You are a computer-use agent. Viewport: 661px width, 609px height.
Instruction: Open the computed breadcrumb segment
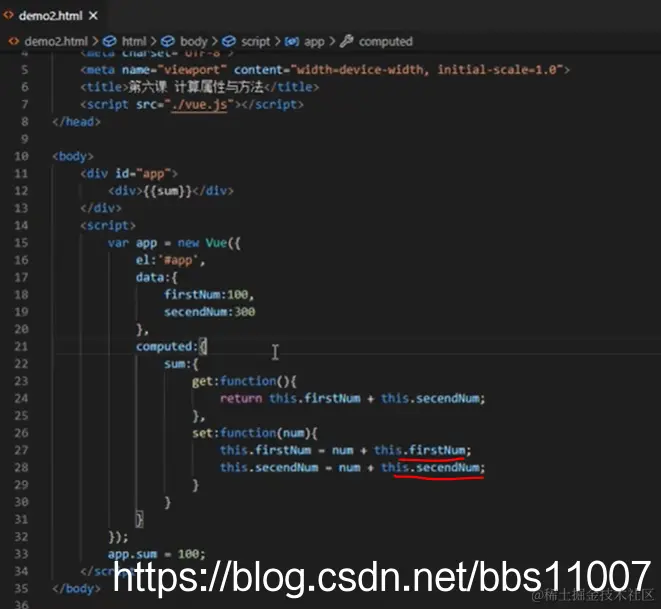pos(385,41)
